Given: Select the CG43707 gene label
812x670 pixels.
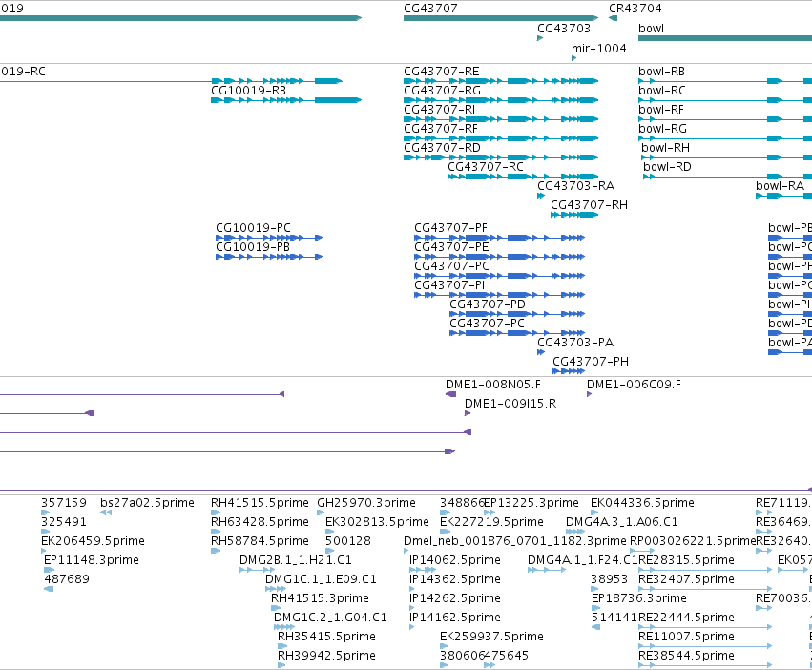Looking at the screenshot, I should tap(430, 9).
